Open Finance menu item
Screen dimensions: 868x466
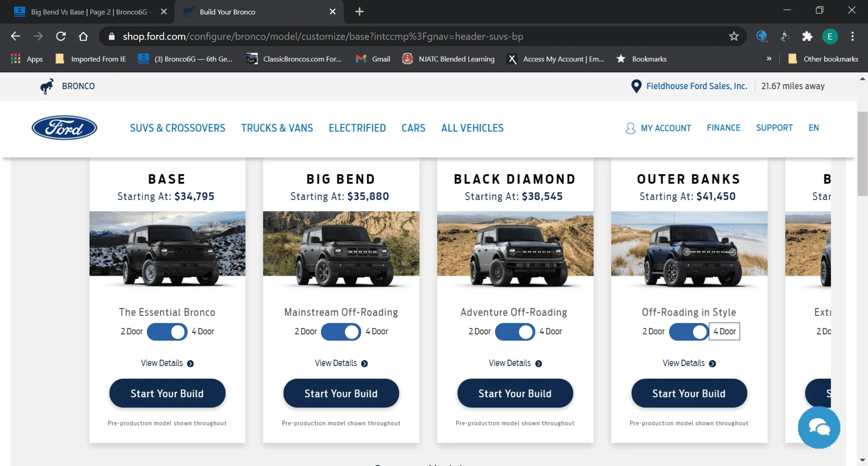point(723,128)
